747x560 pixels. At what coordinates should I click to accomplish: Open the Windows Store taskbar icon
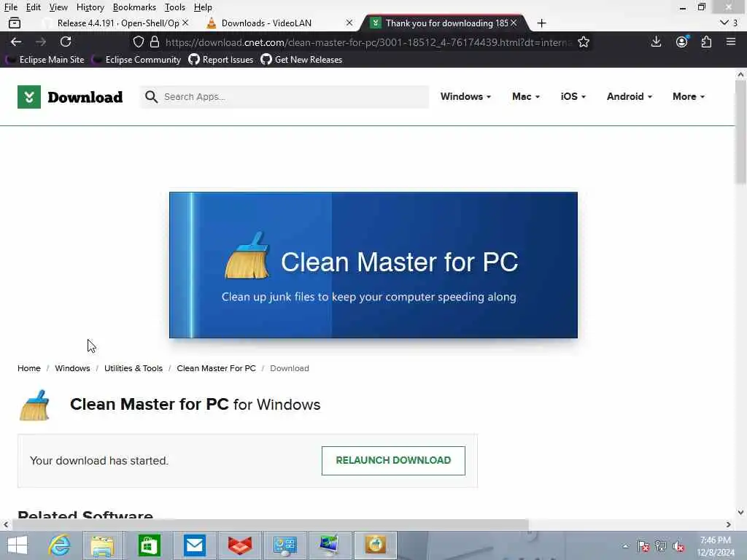point(149,545)
